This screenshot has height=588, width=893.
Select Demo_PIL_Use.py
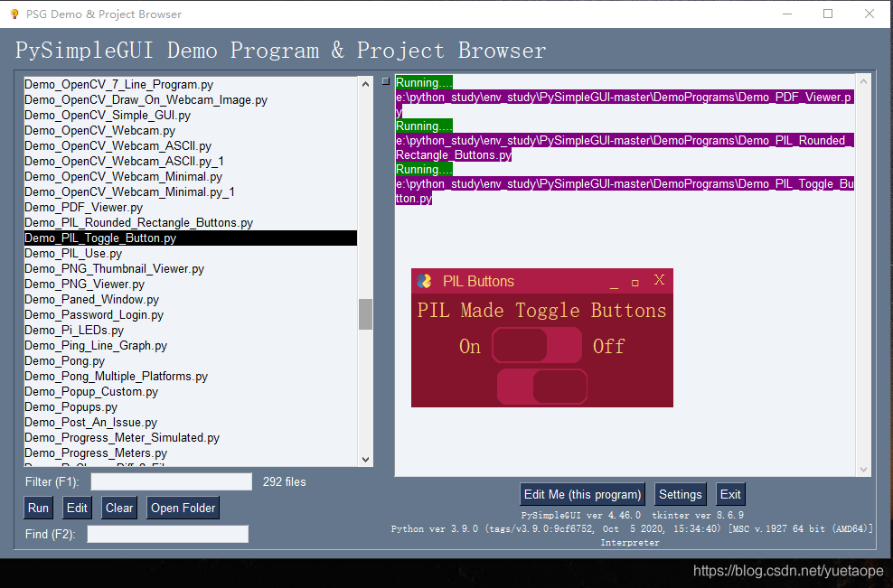[190, 253]
